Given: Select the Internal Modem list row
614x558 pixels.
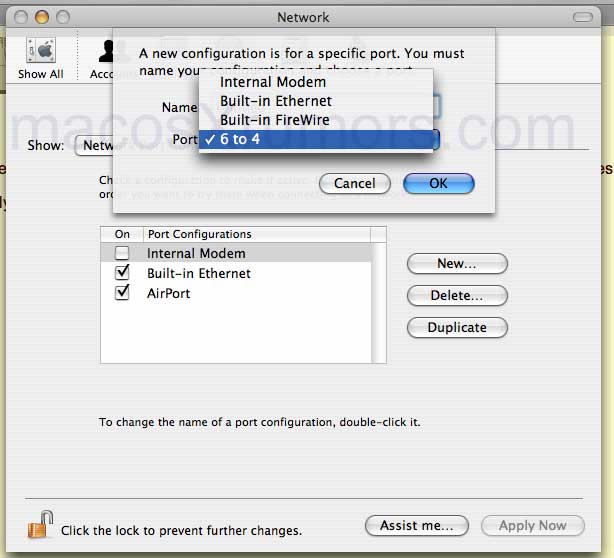Looking at the screenshot, I should coord(236,253).
